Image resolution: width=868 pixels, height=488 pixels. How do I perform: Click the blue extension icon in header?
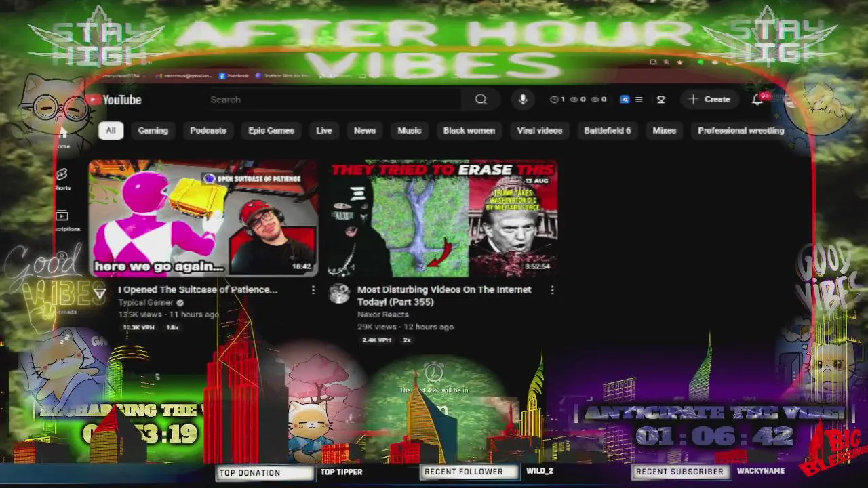[x=625, y=100]
